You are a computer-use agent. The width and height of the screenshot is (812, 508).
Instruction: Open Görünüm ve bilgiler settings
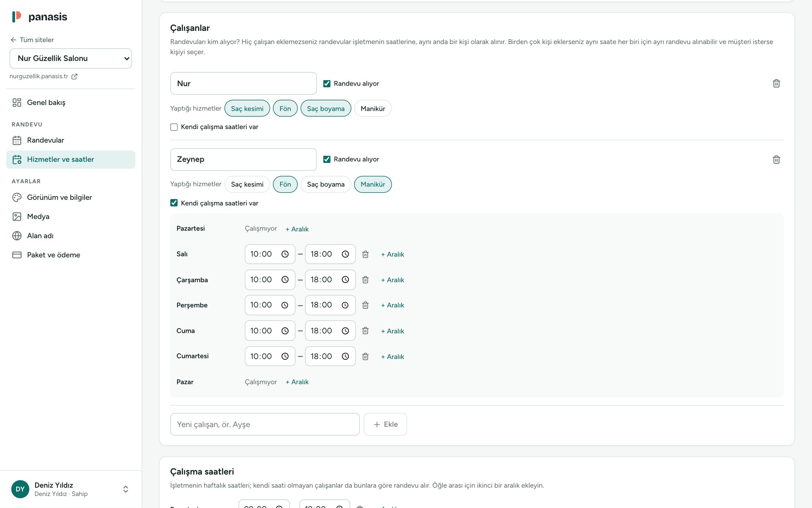click(x=71, y=198)
